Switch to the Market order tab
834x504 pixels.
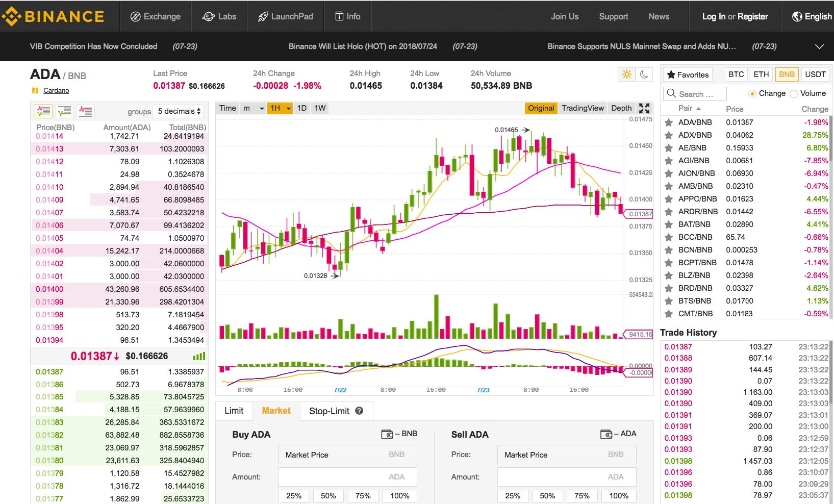pos(276,411)
